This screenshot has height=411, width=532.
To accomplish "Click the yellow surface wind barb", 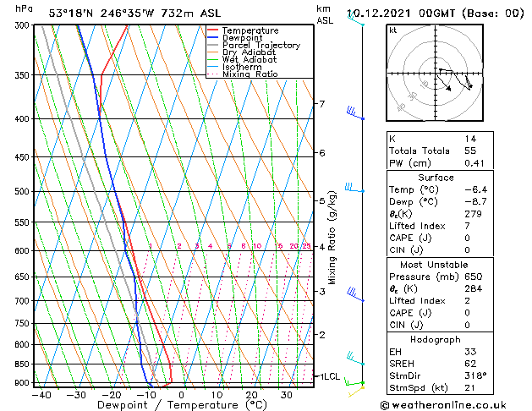I will click(356, 392).
